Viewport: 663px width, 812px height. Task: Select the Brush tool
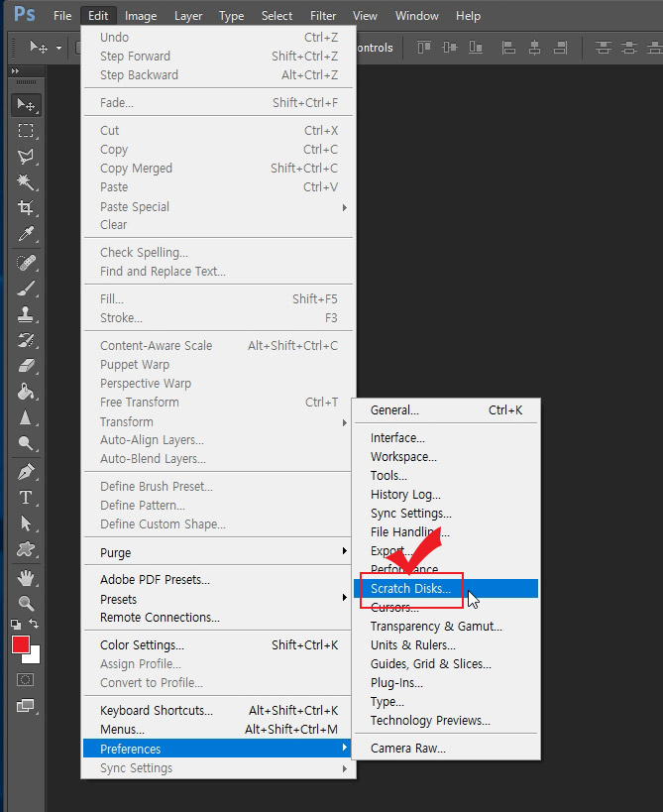point(26,289)
